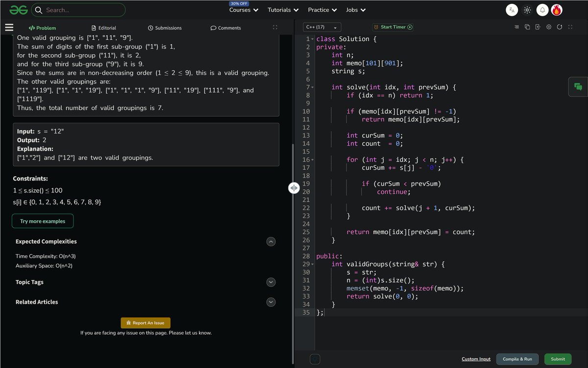
Task: Click 'Input: s = "12"' example text
Action: [41, 131]
